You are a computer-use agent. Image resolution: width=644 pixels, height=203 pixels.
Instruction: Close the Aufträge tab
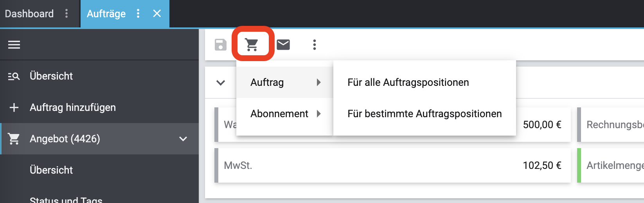pos(157,14)
